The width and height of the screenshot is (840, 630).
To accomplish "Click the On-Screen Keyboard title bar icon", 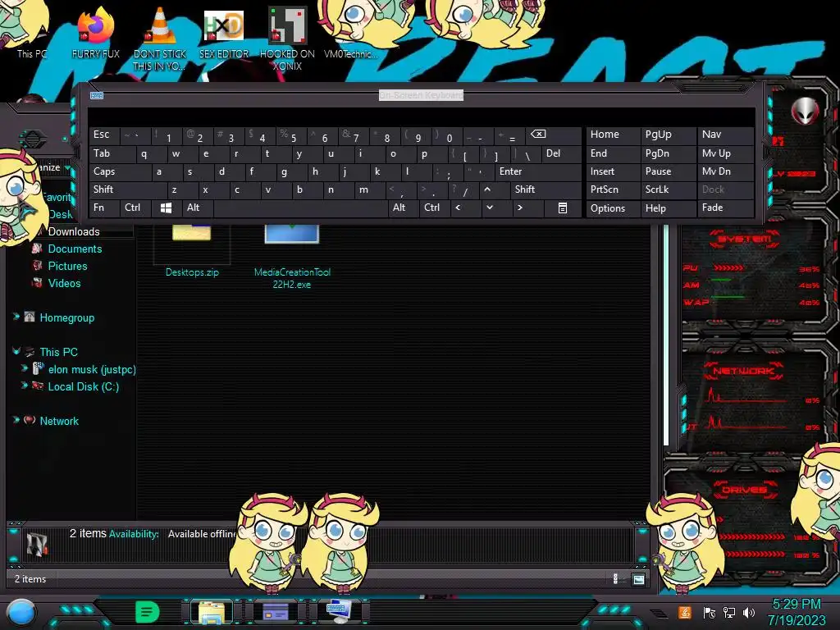I will point(97,95).
